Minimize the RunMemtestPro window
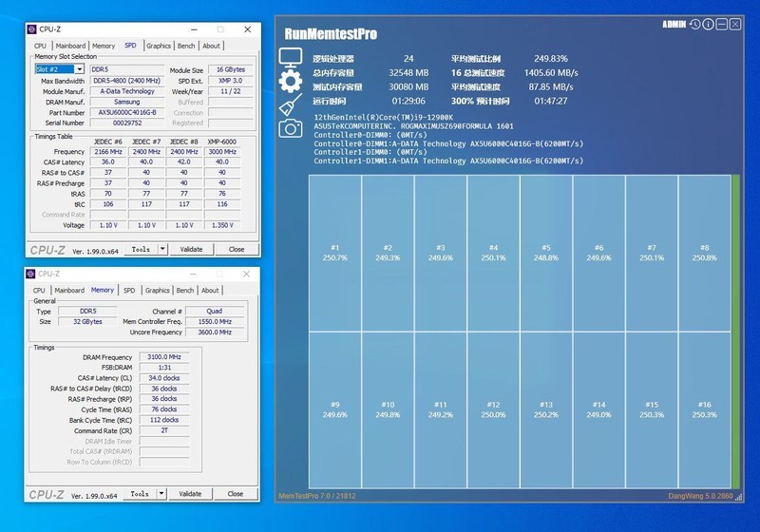The image size is (760, 532). pyautogui.click(x=722, y=25)
